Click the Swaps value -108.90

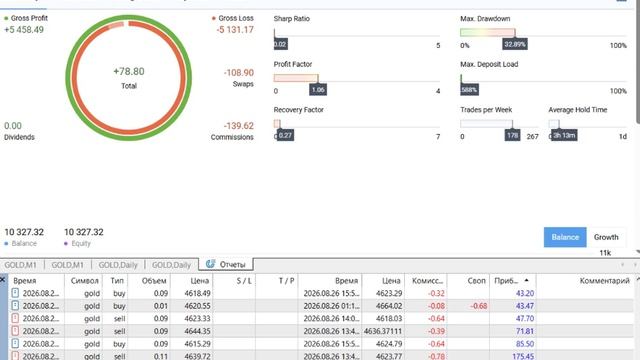(239, 73)
